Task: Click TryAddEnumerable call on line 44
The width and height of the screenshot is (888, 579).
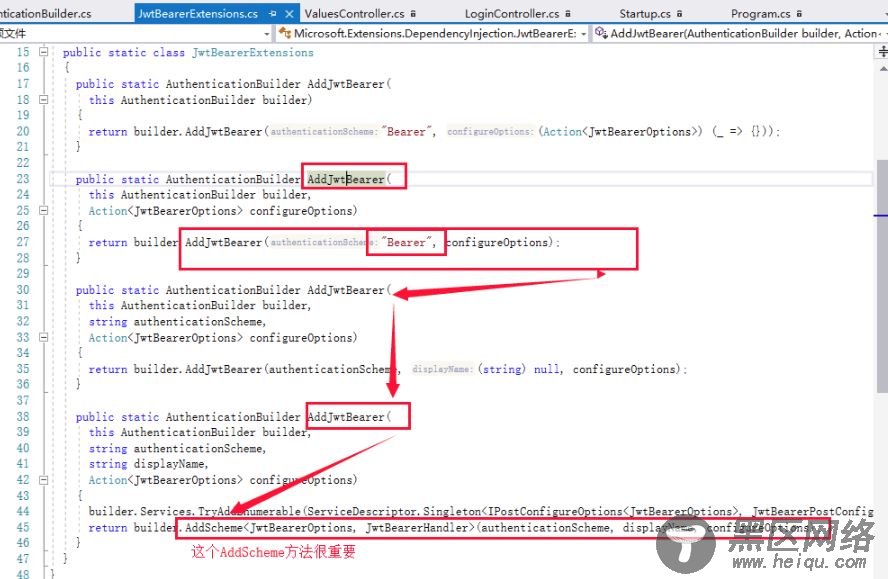Action: tap(249, 512)
